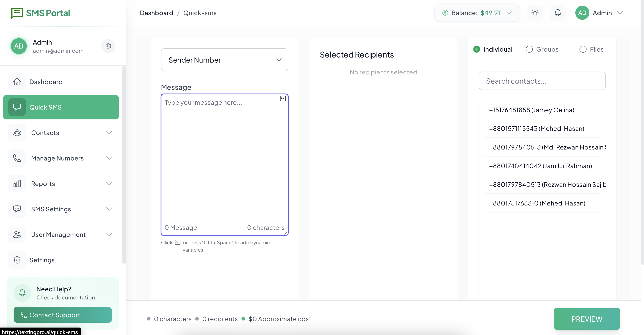Click the Manage Numbers phone icon

pos(17,158)
